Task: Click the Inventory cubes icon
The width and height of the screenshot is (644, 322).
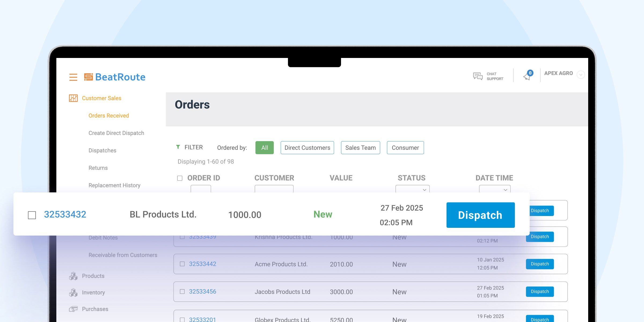Action: tap(73, 292)
